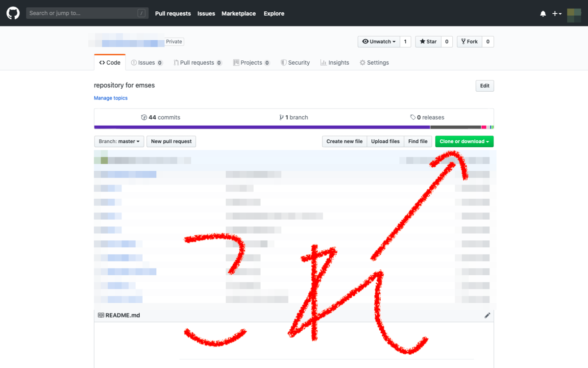
Task: Go to Marketplace
Action: point(239,14)
